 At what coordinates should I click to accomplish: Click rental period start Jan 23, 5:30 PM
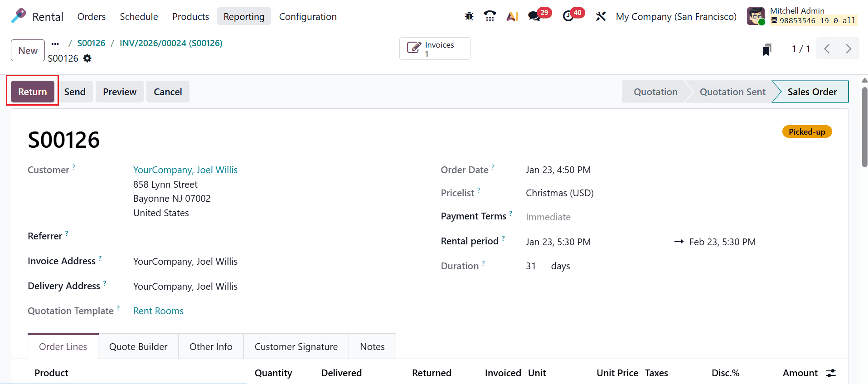(x=558, y=242)
